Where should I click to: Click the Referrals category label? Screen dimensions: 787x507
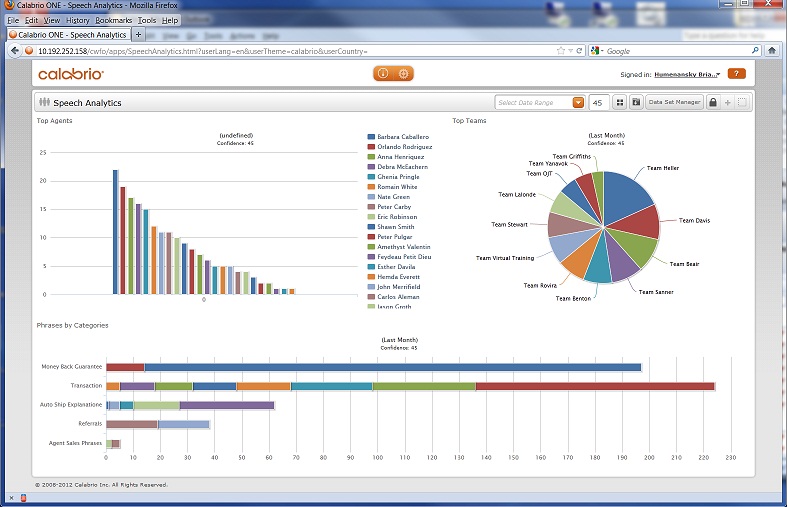(x=90, y=424)
